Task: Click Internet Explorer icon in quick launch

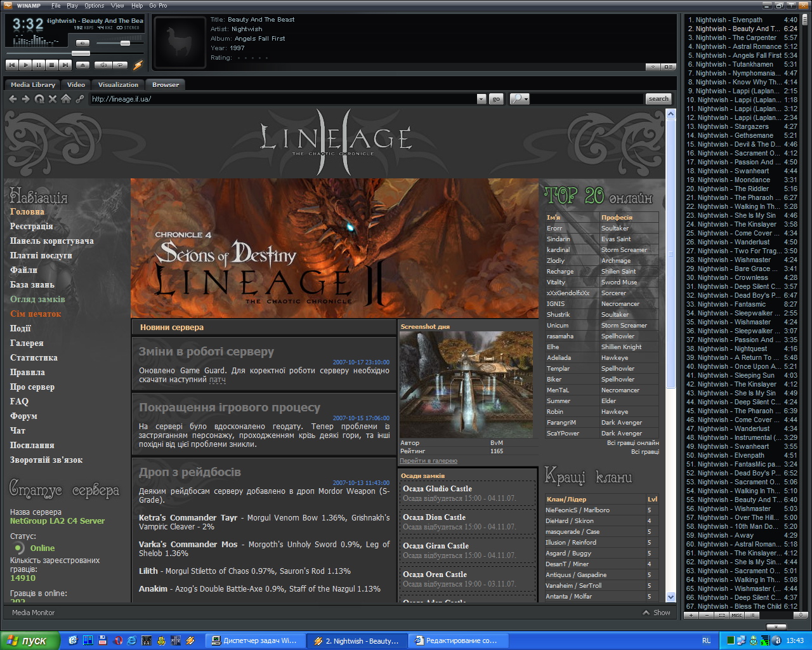Action: [132, 640]
